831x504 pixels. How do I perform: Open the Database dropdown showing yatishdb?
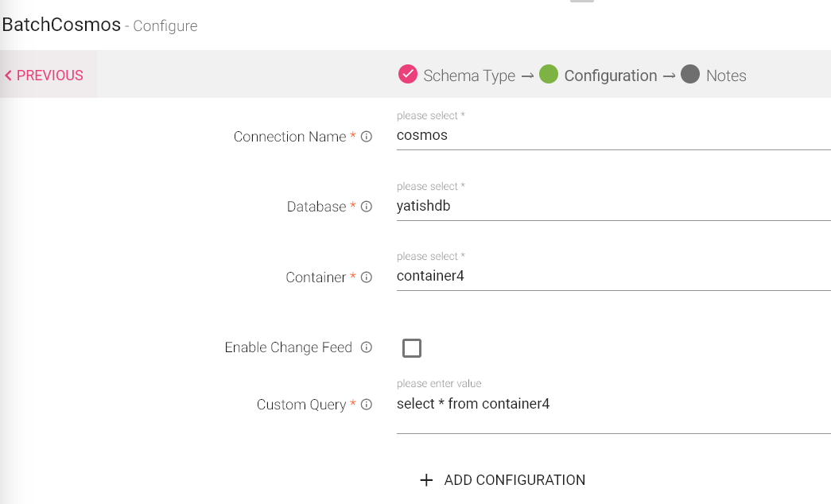coord(612,206)
